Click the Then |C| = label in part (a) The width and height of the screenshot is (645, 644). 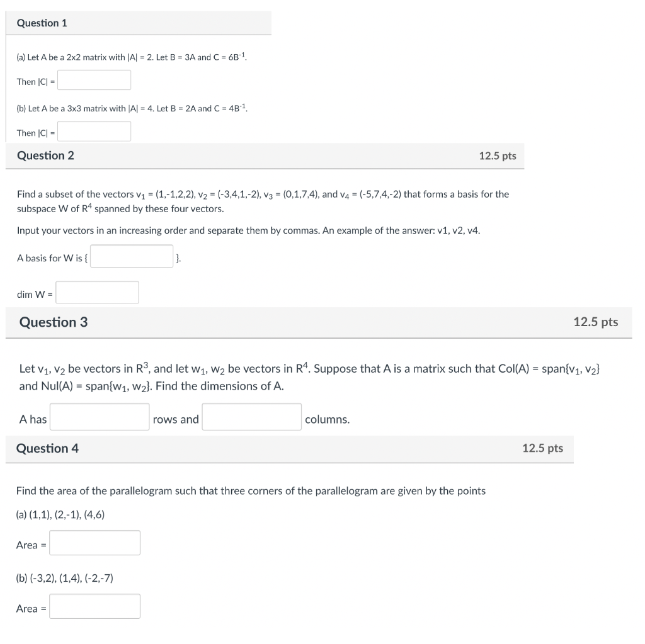(x=36, y=81)
